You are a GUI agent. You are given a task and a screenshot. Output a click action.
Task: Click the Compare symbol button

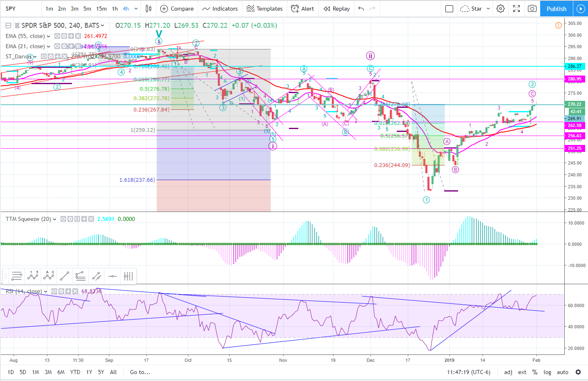tap(177, 9)
